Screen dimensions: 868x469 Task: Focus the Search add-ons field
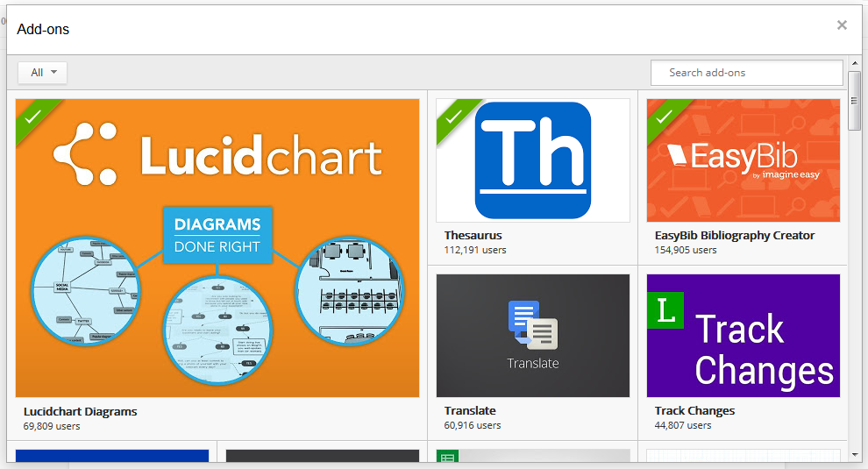[x=747, y=73]
